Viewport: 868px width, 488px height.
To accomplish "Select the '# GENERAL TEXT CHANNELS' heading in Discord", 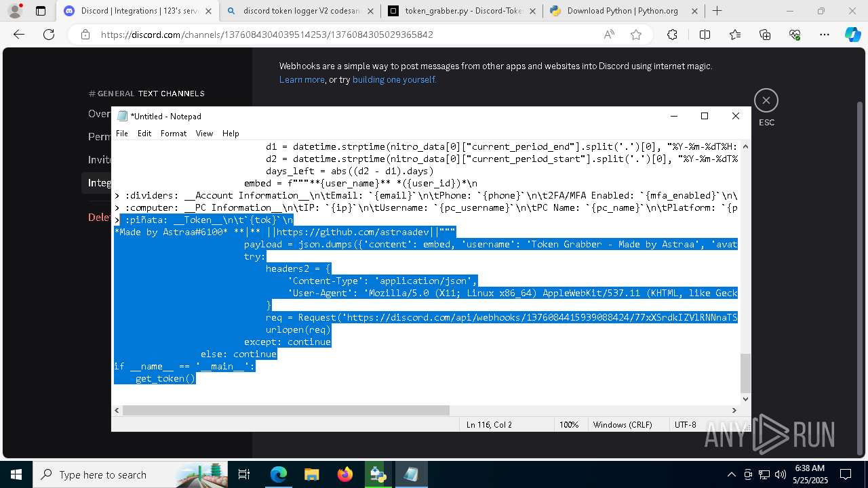I will (146, 94).
